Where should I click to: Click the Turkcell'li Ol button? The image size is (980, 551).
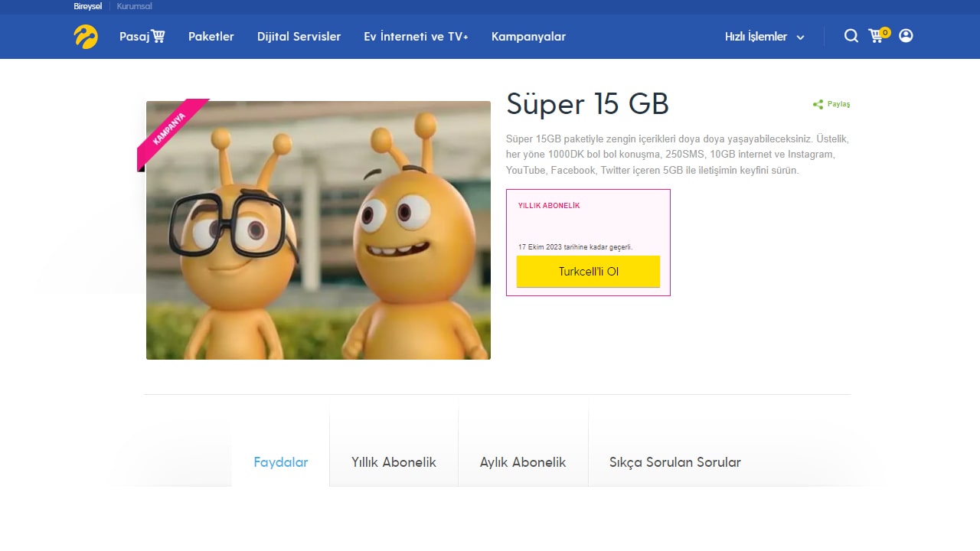(588, 272)
